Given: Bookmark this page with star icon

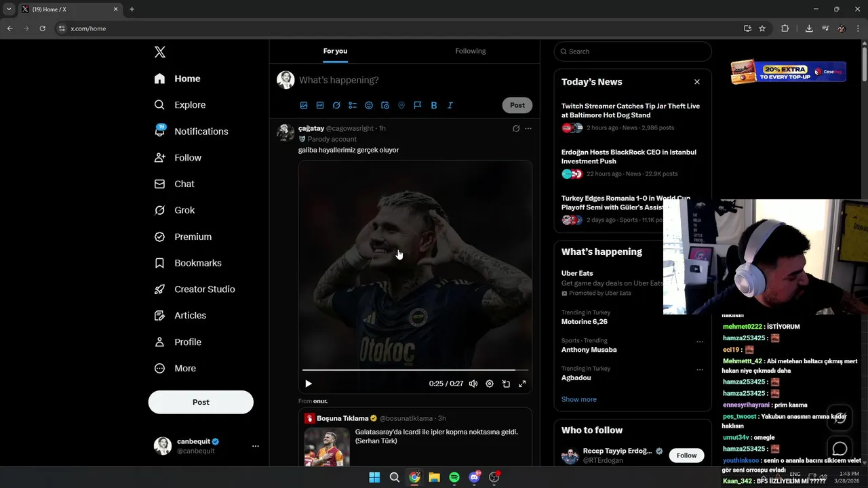Looking at the screenshot, I should pyautogui.click(x=762, y=28).
